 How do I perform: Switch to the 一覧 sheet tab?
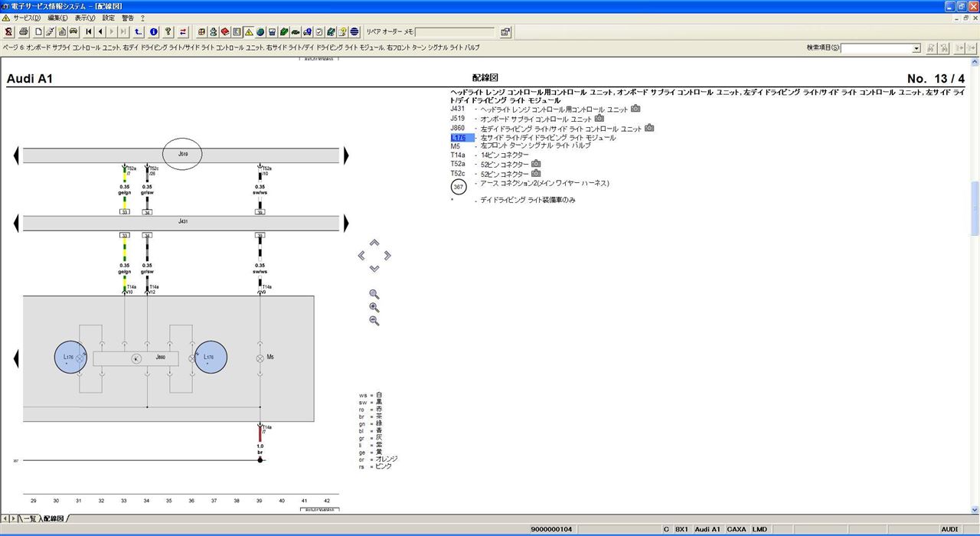pos(29,518)
